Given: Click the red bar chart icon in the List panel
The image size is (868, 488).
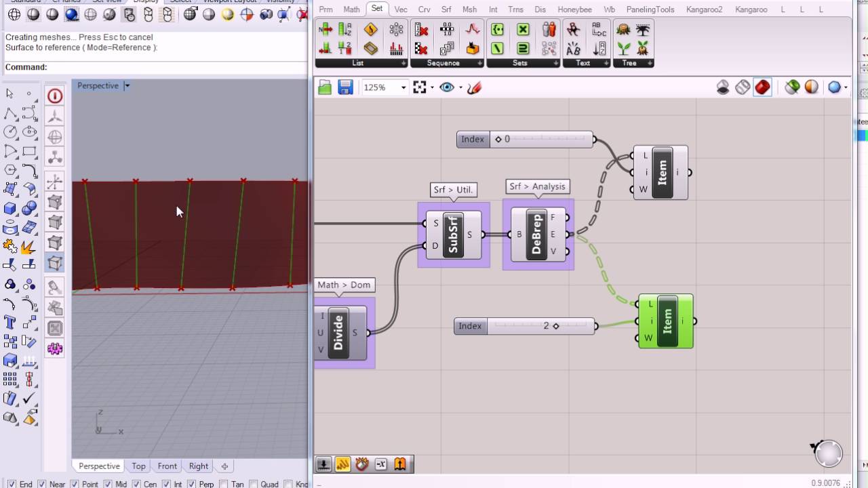Looking at the screenshot, I should [396, 48].
